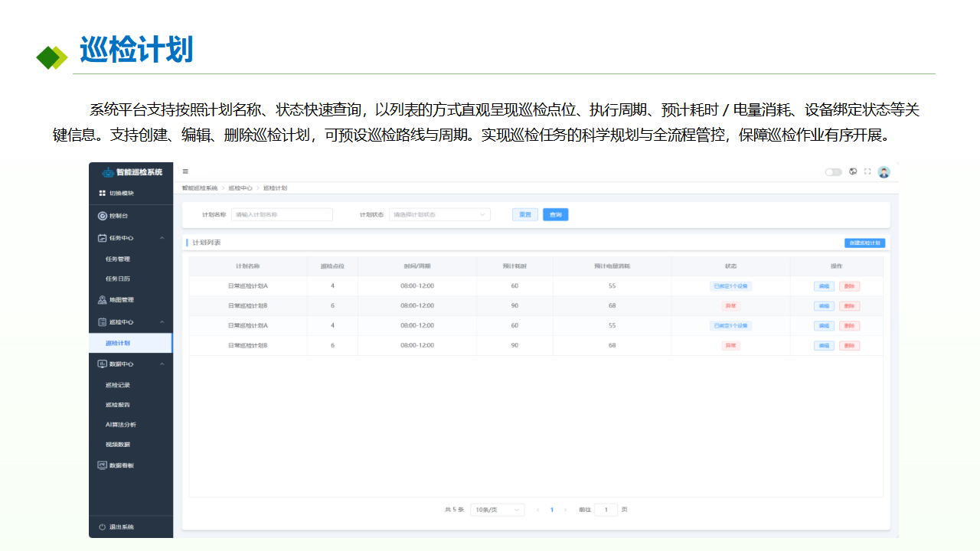Open 巡检记录 in the sidebar

(x=118, y=385)
